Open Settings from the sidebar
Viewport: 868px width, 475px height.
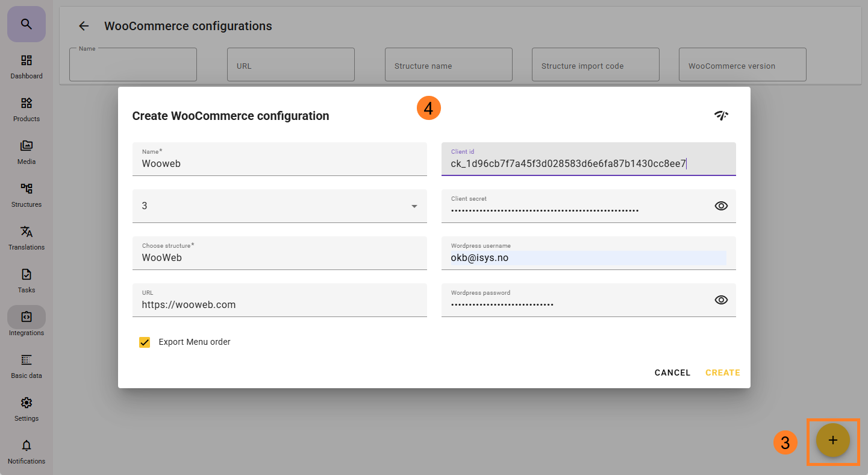tap(27, 409)
